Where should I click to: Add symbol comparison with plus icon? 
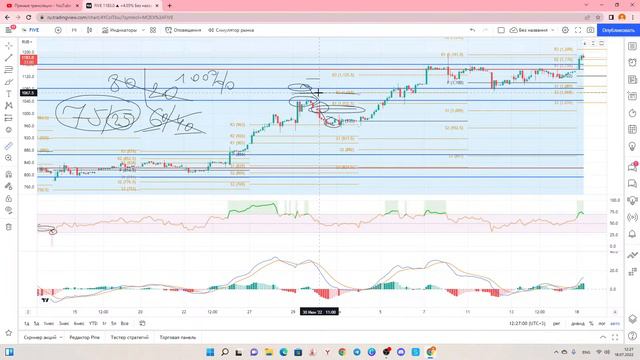58,30
